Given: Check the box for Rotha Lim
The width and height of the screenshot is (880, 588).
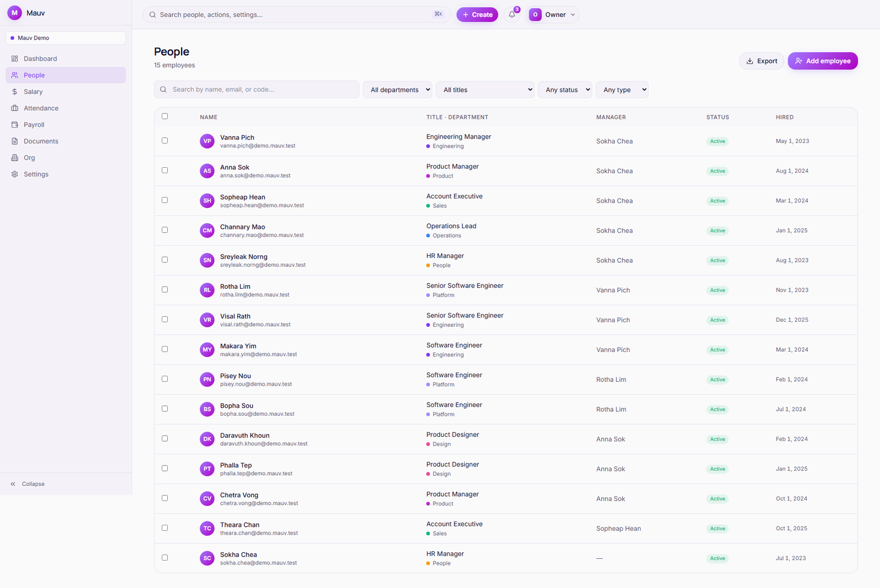Looking at the screenshot, I should [165, 289].
